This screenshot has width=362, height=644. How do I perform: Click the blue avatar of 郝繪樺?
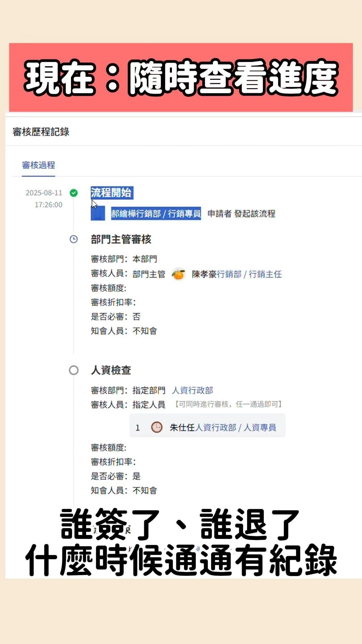[98, 213]
